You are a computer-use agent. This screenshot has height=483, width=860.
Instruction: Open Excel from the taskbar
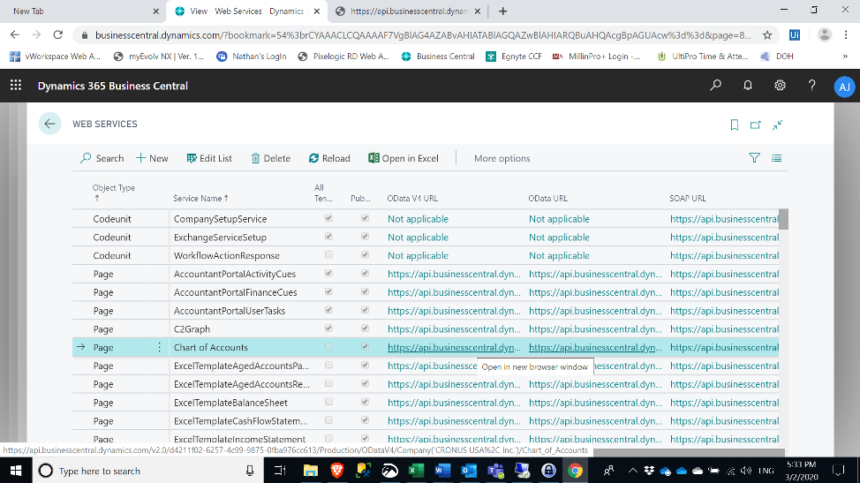coord(416,470)
